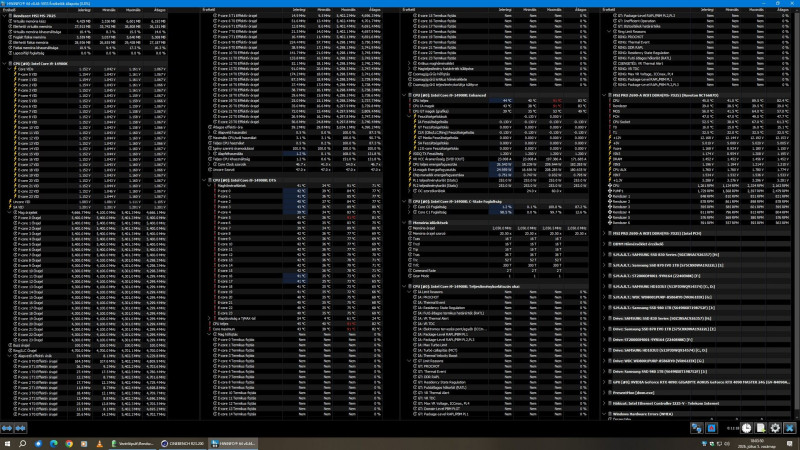Collapse CPU [#0] Intel Core i9-14900K group
The width and height of the screenshot is (800, 450).
click(x=4, y=64)
